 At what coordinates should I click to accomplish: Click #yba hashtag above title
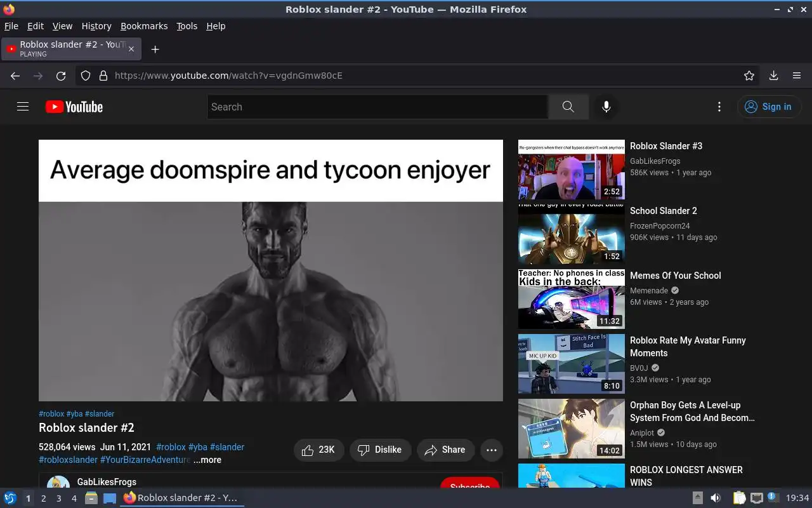click(x=74, y=413)
